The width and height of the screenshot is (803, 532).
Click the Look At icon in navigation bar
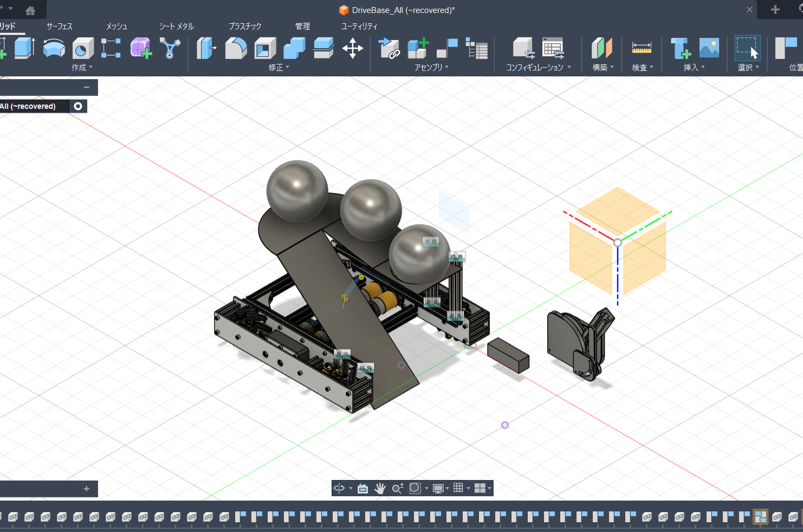[362, 488]
